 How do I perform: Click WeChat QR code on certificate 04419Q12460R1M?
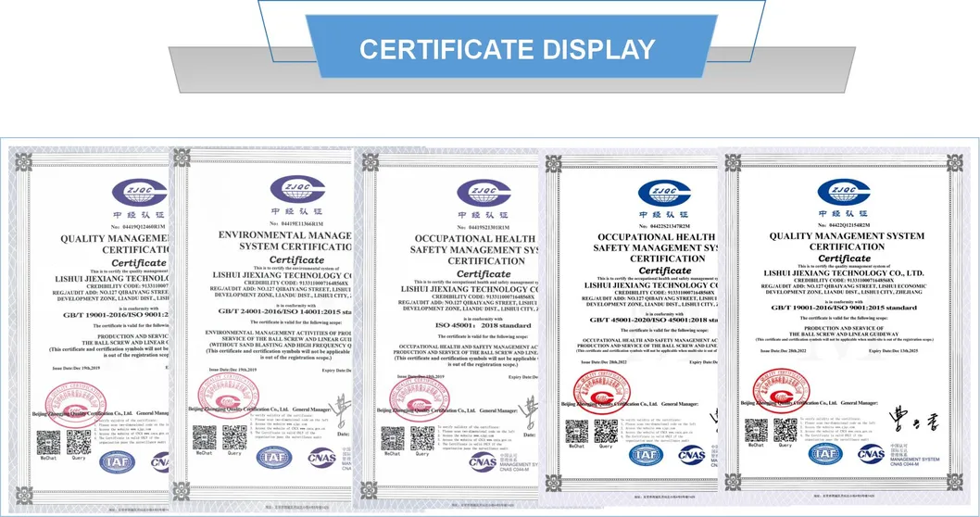click(48, 443)
